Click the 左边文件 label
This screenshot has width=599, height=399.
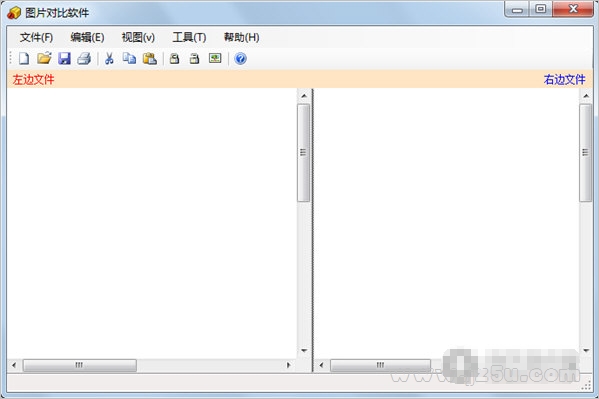pyautogui.click(x=33, y=79)
